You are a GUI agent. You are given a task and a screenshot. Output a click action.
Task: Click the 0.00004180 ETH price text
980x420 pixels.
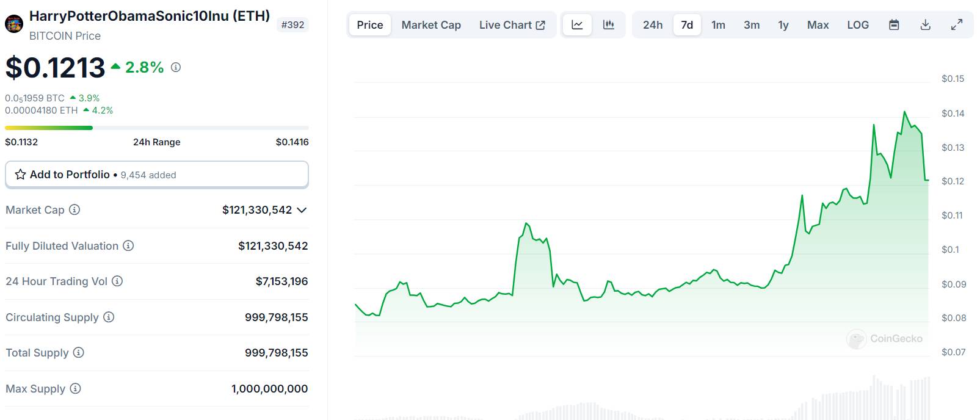[42, 110]
